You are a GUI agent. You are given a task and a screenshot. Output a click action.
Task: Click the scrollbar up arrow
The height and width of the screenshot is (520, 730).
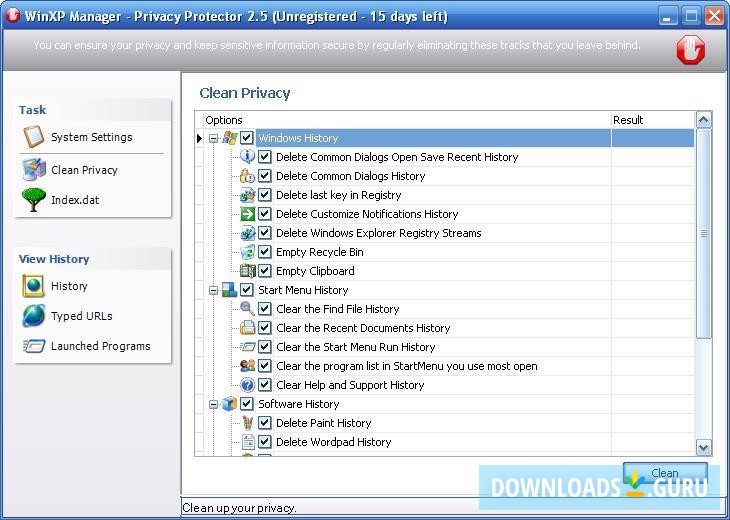[703, 120]
